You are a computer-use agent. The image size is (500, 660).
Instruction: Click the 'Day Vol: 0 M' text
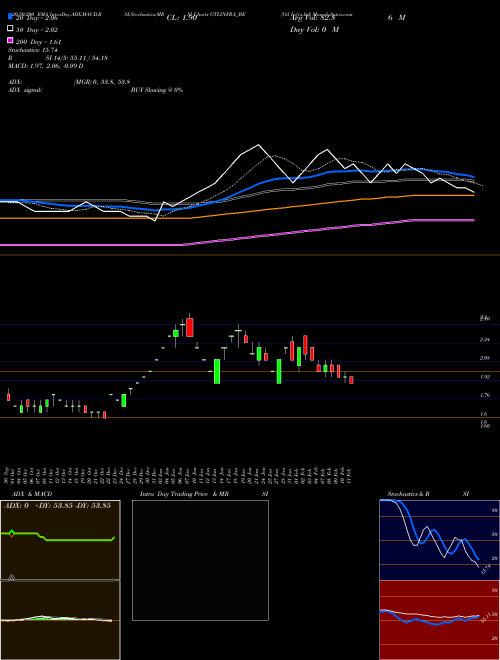tap(314, 29)
